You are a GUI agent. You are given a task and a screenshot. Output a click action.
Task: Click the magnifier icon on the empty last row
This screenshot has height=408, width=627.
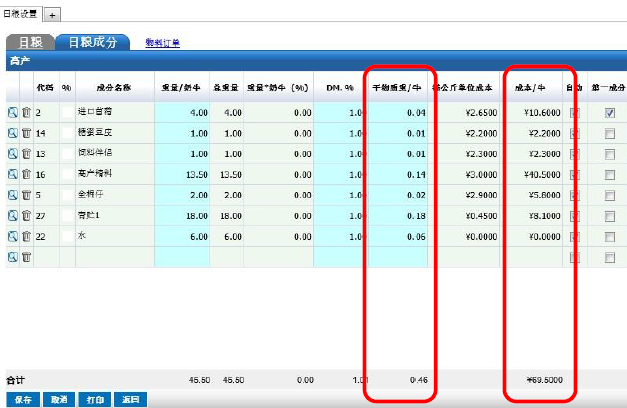[13, 257]
